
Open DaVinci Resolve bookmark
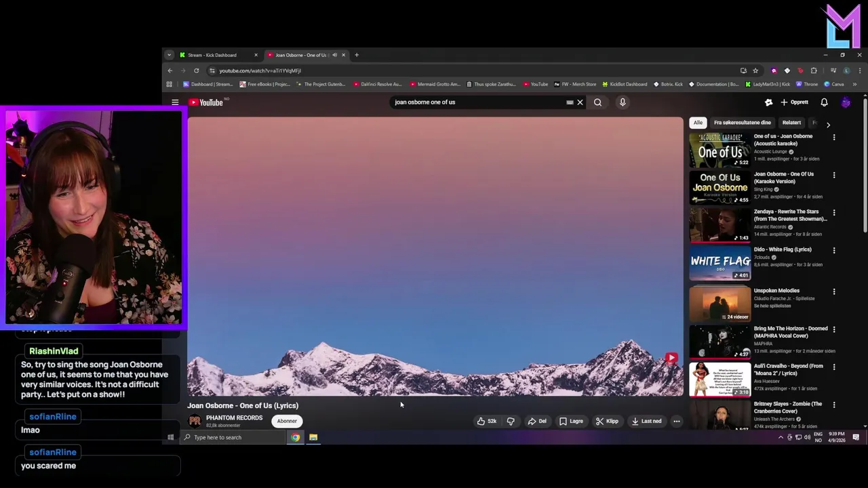click(x=377, y=84)
